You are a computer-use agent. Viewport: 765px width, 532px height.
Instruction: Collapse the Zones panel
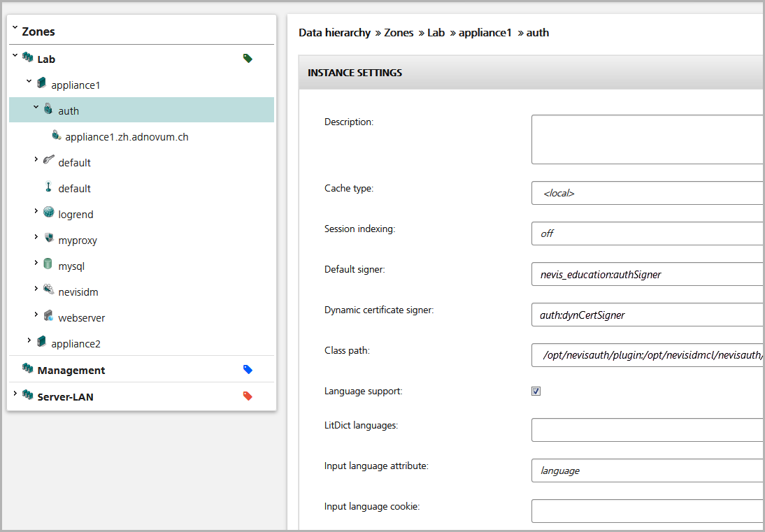[15, 29]
